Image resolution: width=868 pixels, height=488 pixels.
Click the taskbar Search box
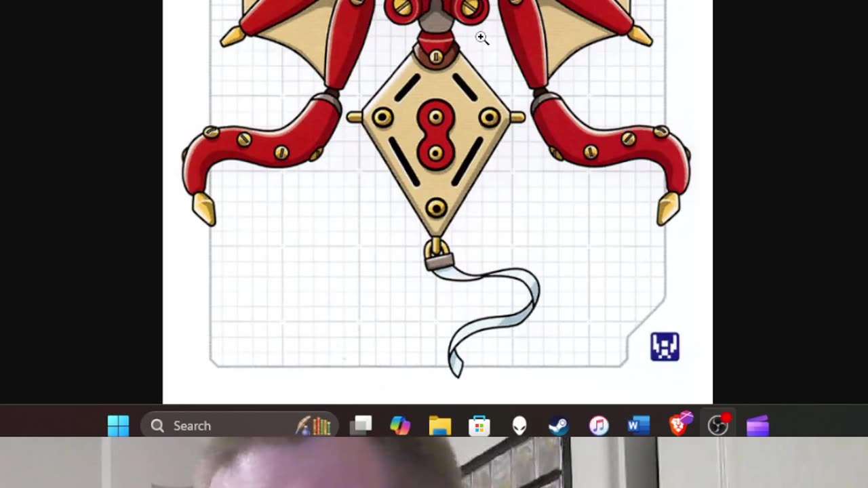pyautogui.click(x=239, y=426)
